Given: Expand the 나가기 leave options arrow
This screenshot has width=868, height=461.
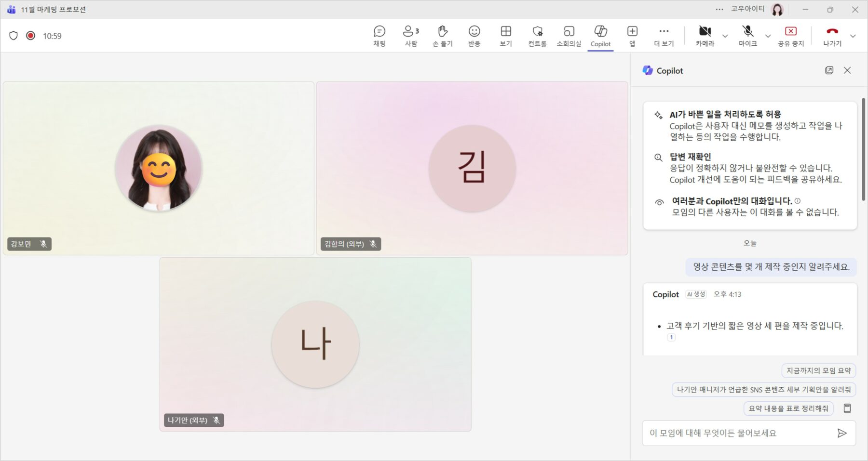Looking at the screenshot, I should pos(853,36).
